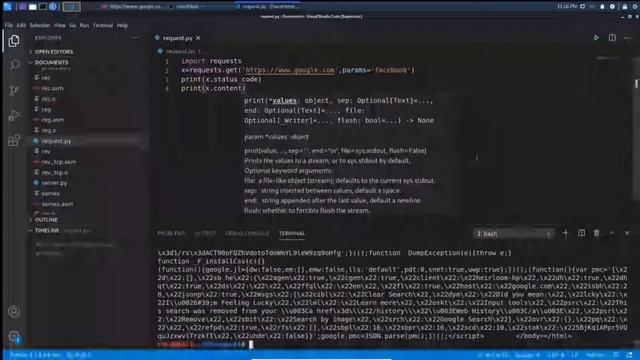Switch to the Terminal panel tab

(291, 233)
